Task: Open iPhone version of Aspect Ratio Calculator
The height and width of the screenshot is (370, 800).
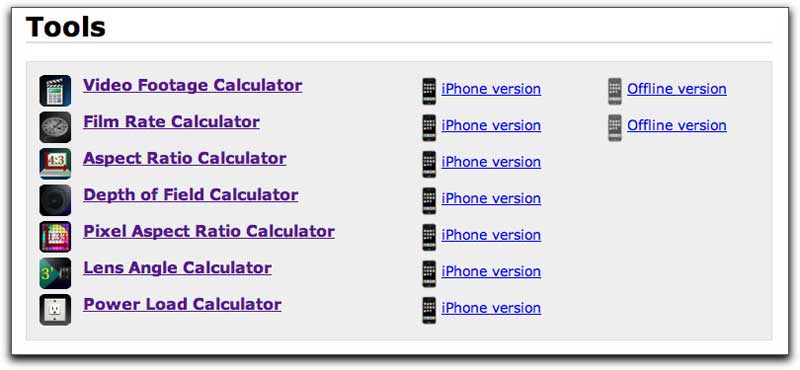Action: (491, 162)
